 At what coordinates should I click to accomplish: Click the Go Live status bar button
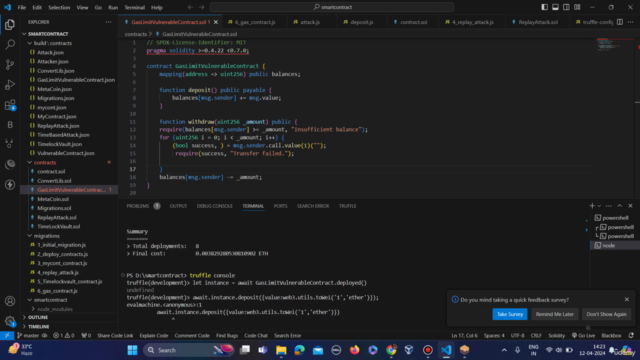(583, 336)
